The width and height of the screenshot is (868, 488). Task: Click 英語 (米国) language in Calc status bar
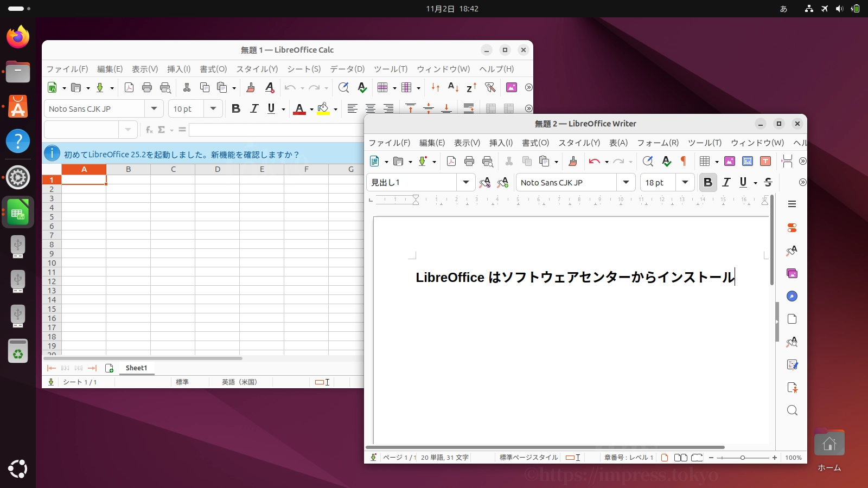239,382
